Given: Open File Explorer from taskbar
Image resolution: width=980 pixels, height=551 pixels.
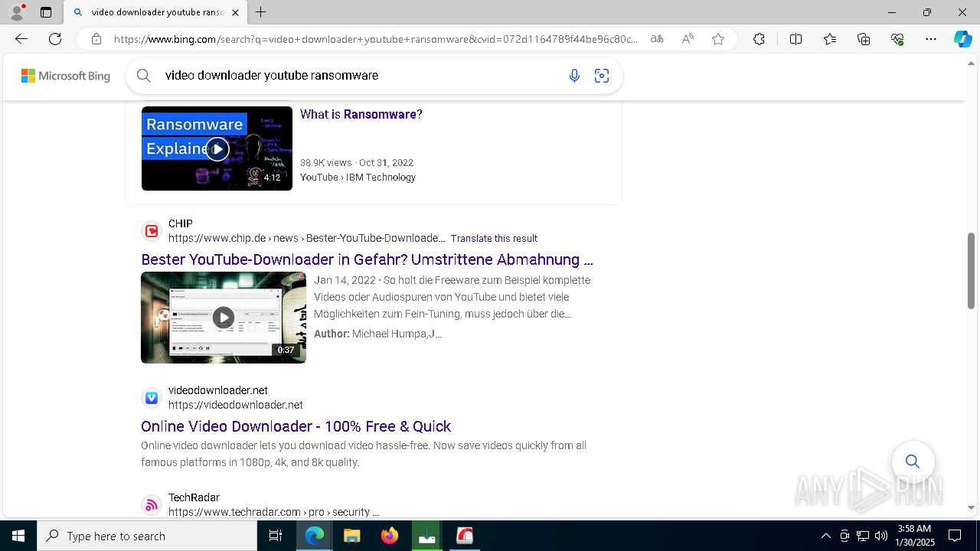Looking at the screenshot, I should [x=351, y=536].
